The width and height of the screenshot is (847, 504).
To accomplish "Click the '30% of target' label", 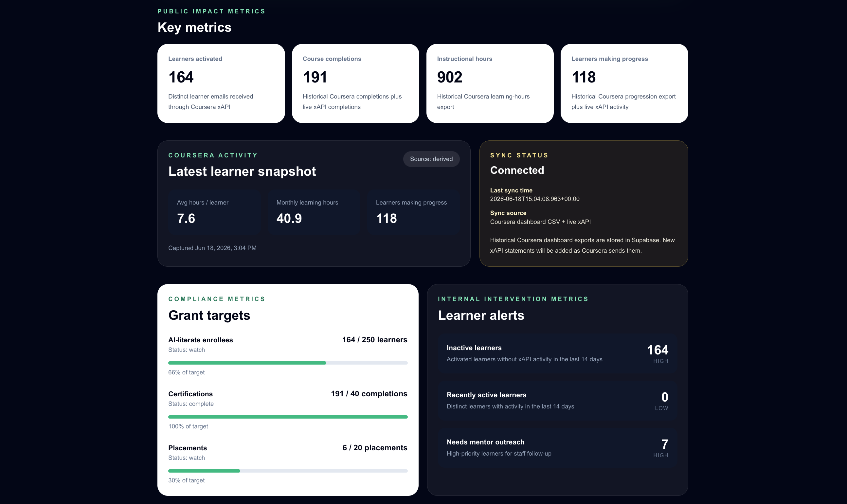I will 187,480.
